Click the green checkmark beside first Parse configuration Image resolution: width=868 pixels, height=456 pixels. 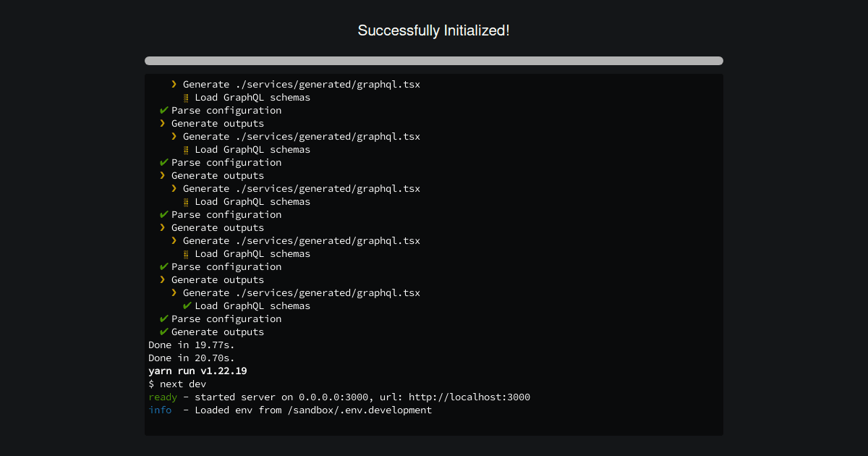pyautogui.click(x=162, y=110)
